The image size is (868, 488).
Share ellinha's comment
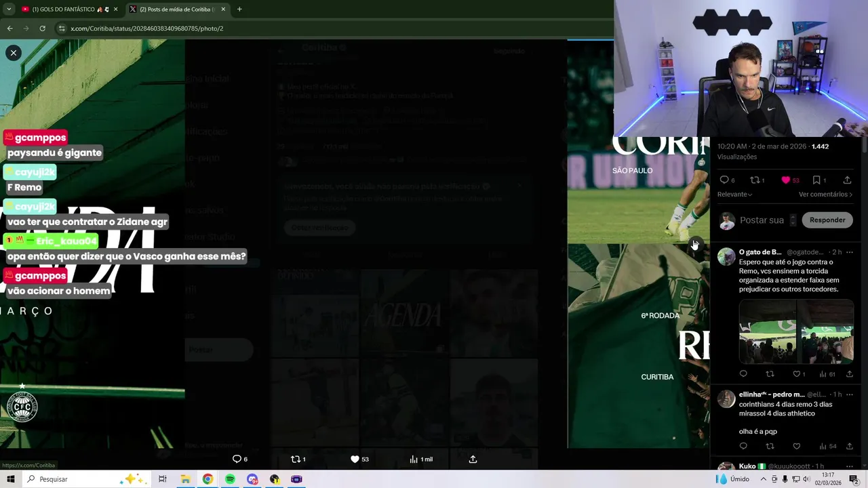pos(849,446)
